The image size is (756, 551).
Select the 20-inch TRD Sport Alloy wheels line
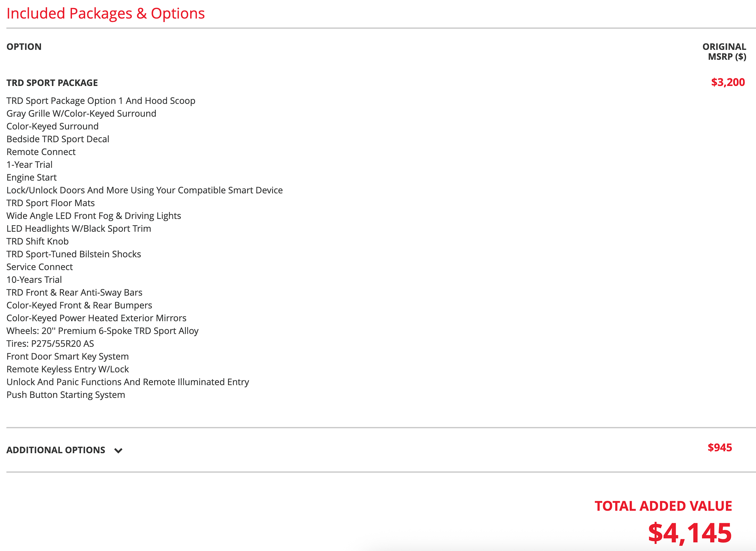pyautogui.click(x=102, y=331)
